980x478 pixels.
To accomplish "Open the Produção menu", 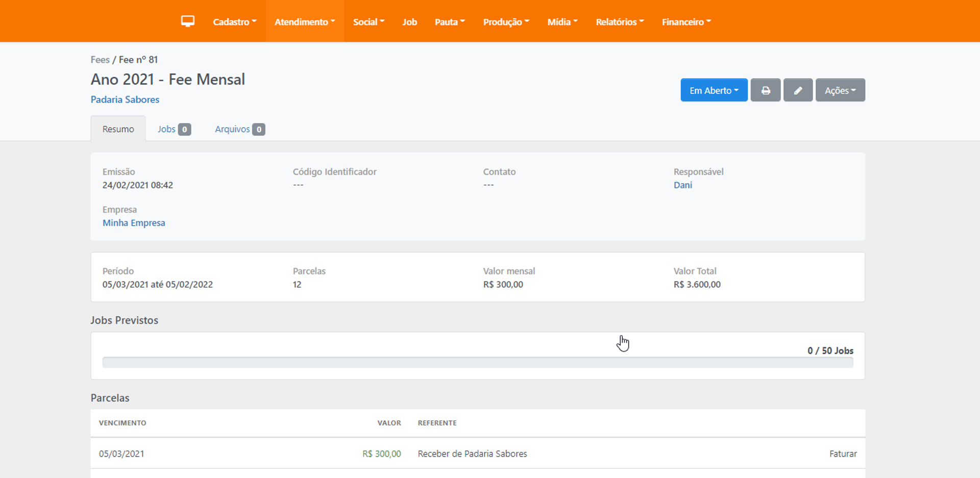I will [506, 22].
